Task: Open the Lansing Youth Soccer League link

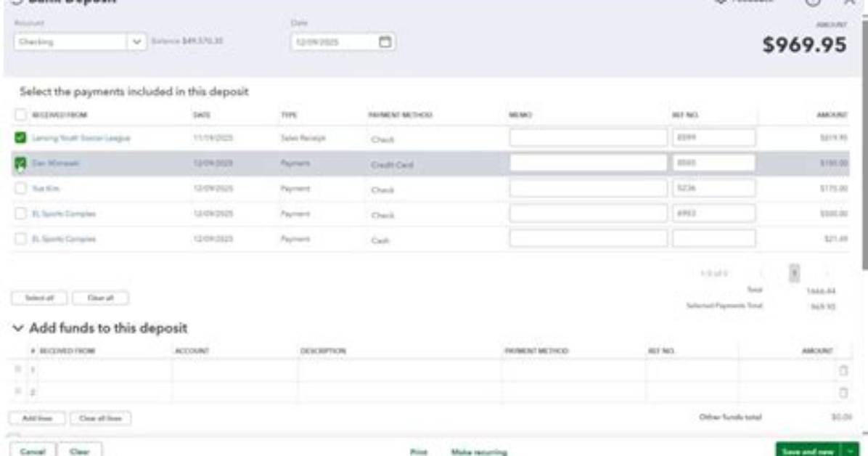Action: 81,138
